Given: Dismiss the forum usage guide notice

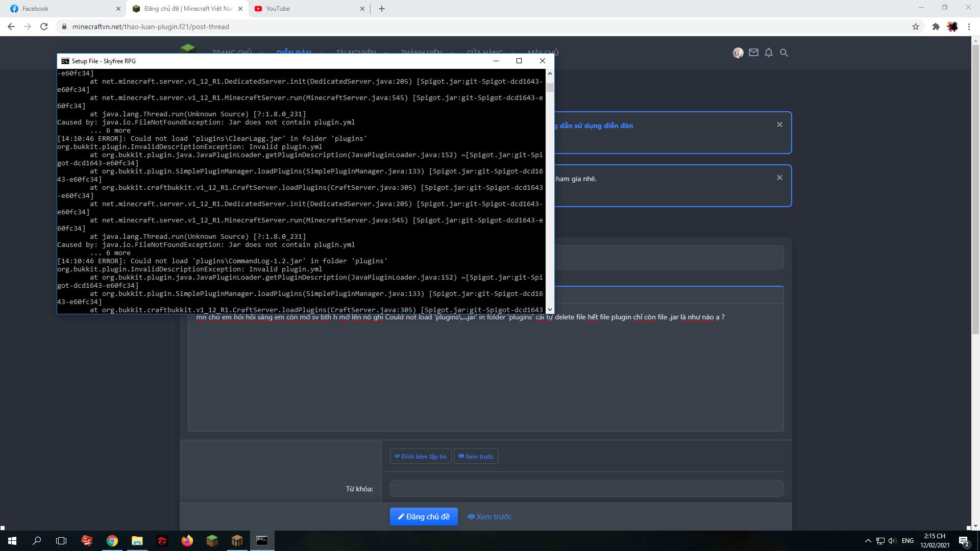Looking at the screenshot, I should (x=779, y=124).
